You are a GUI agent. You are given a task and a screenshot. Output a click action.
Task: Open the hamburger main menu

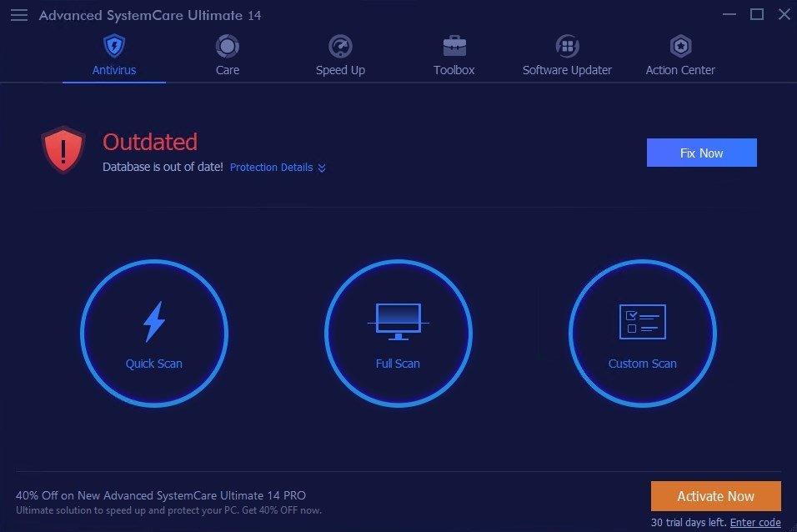(19, 15)
